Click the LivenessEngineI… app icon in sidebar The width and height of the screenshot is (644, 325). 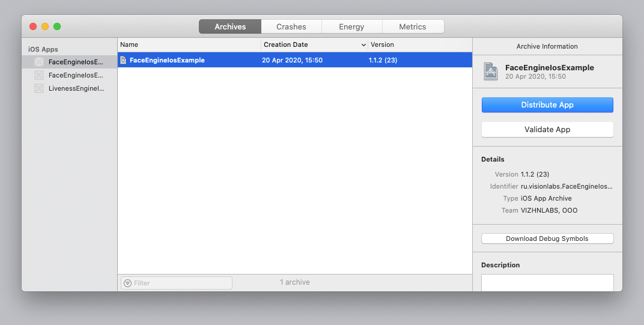tap(39, 88)
